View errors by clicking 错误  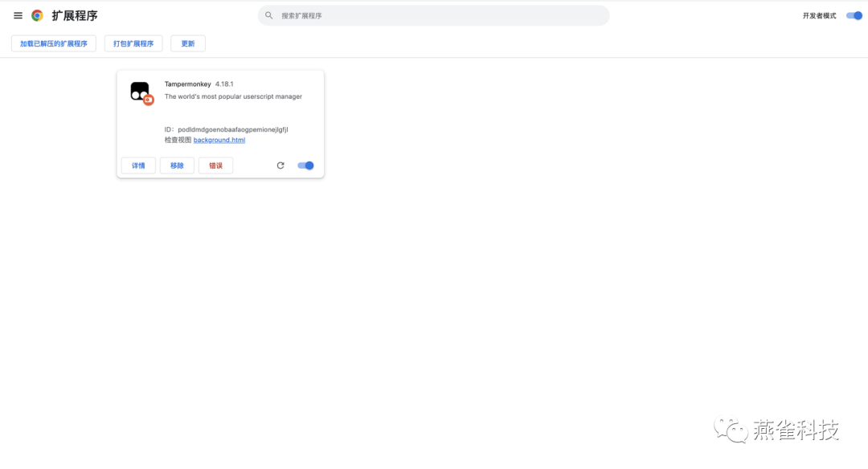215,165
